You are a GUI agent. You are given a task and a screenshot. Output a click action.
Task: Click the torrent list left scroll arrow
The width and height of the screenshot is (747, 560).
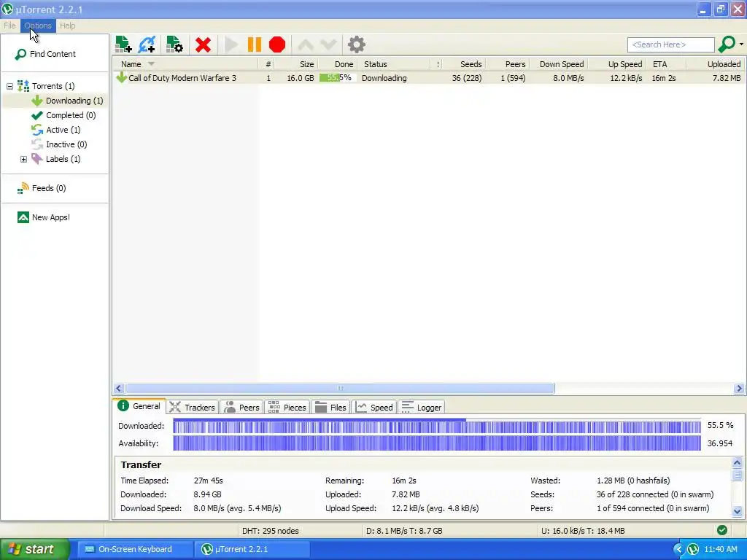(119, 389)
